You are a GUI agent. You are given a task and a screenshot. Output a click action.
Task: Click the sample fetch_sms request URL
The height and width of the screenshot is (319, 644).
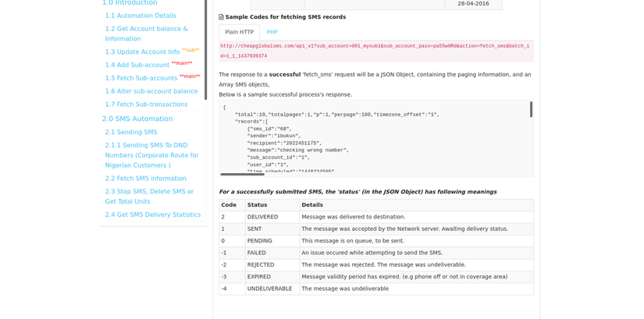point(375,51)
